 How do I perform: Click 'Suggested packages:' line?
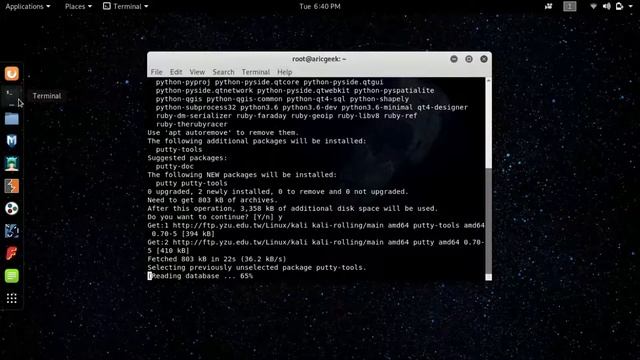coord(187,158)
